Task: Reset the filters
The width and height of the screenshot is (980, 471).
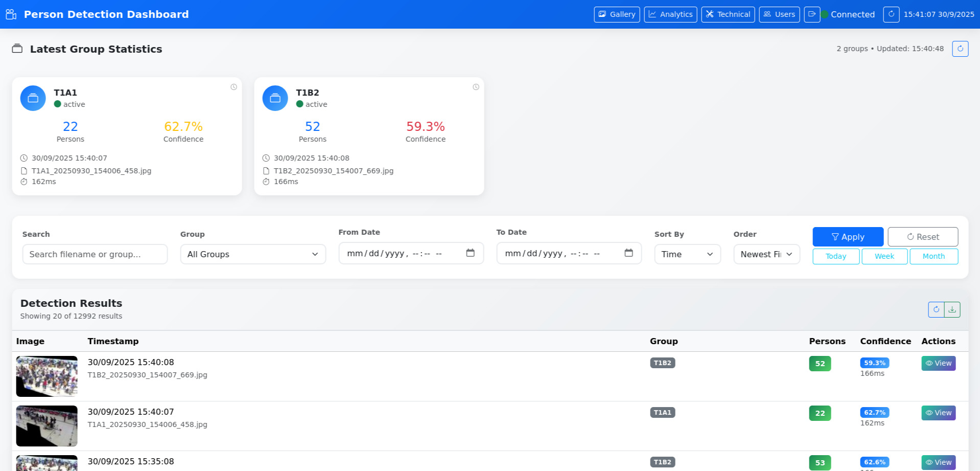Action: [x=923, y=237]
